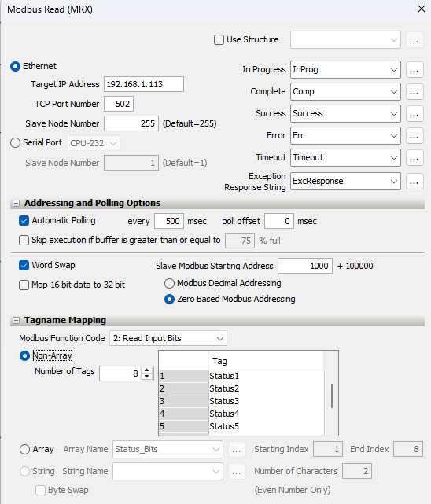This screenshot has width=431, height=504.
Task: Click the Tag column header
Action: 266,361
